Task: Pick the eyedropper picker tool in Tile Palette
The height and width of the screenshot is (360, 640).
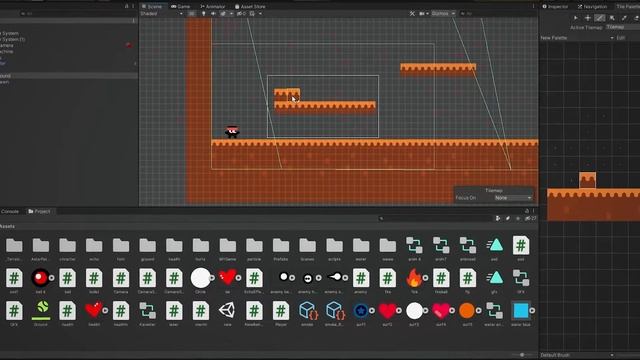Action: [x=624, y=18]
